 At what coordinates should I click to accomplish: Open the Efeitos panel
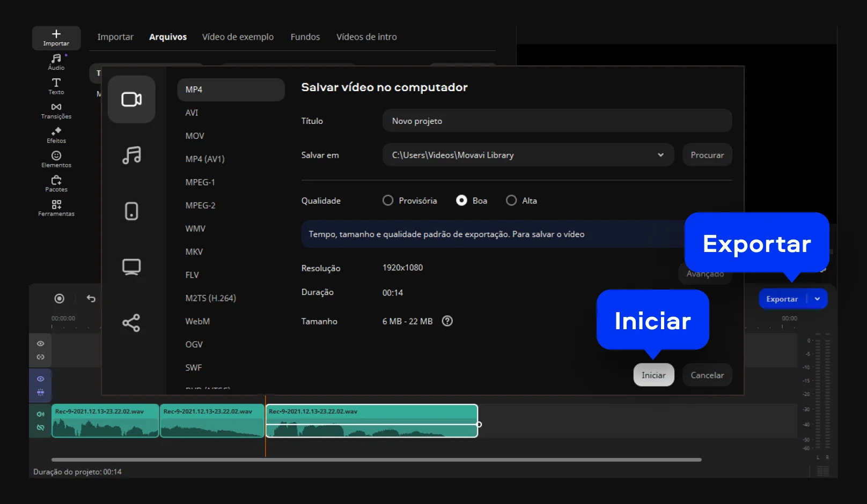pos(56,135)
